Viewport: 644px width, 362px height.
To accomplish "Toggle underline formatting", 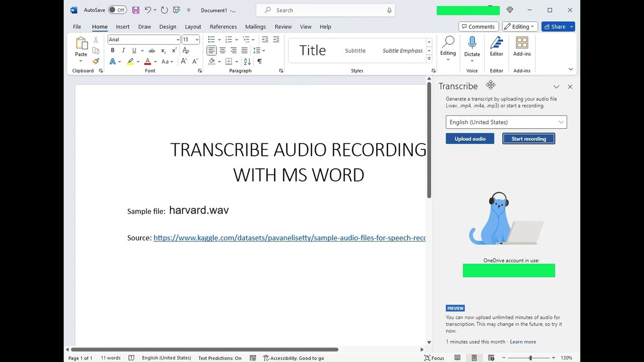I will point(134,50).
